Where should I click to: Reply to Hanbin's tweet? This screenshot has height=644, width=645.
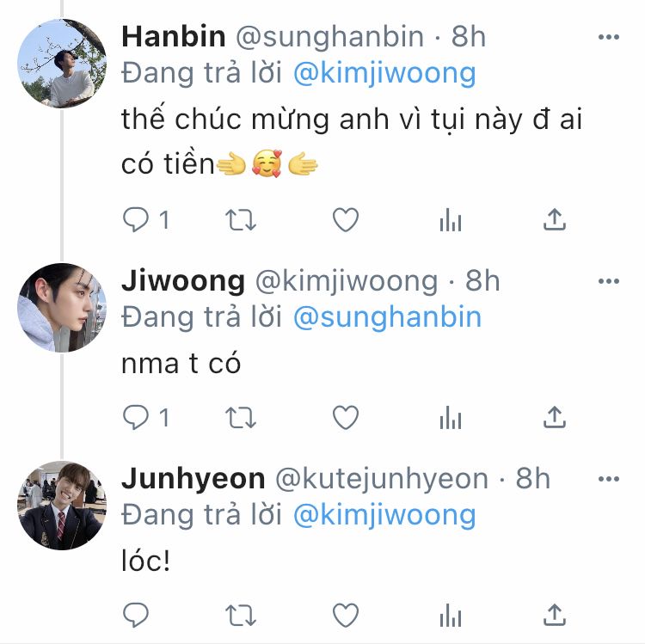136,221
